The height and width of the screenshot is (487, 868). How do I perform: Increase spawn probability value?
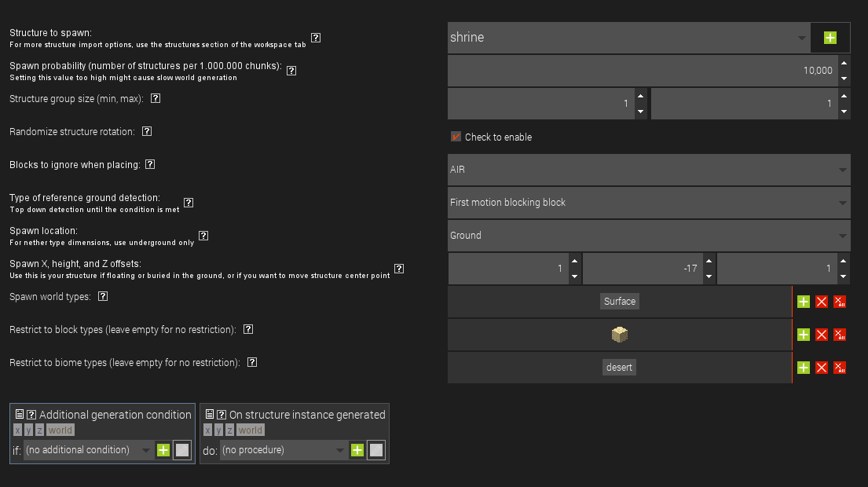coord(844,63)
